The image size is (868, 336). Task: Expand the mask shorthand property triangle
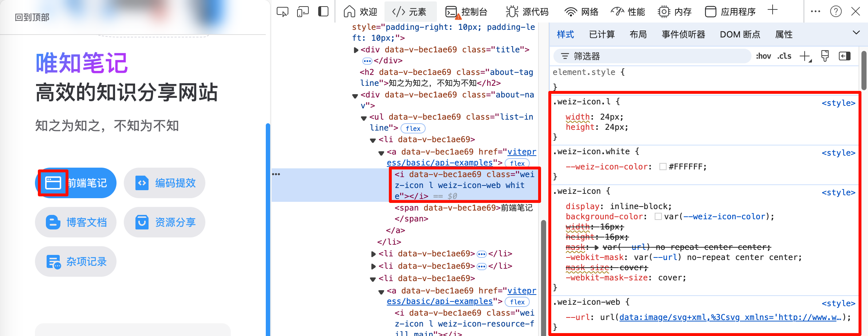(596, 247)
